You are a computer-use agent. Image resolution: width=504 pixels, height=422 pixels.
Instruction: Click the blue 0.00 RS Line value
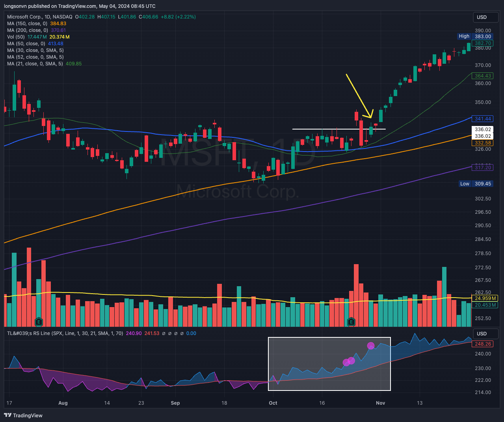[191, 333]
